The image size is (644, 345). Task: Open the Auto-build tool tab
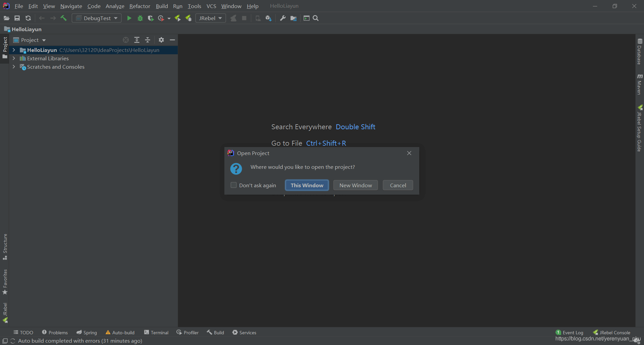tap(120, 332)
